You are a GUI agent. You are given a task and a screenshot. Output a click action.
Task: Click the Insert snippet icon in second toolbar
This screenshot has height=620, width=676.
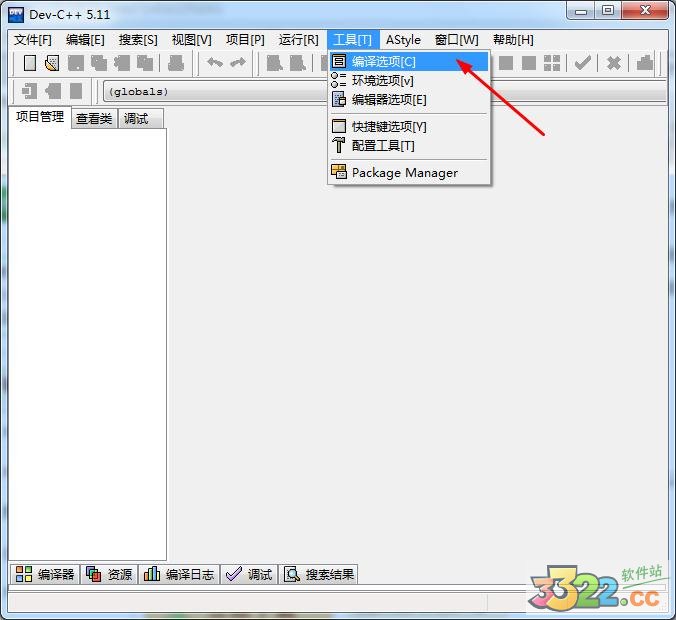(30, 91)
